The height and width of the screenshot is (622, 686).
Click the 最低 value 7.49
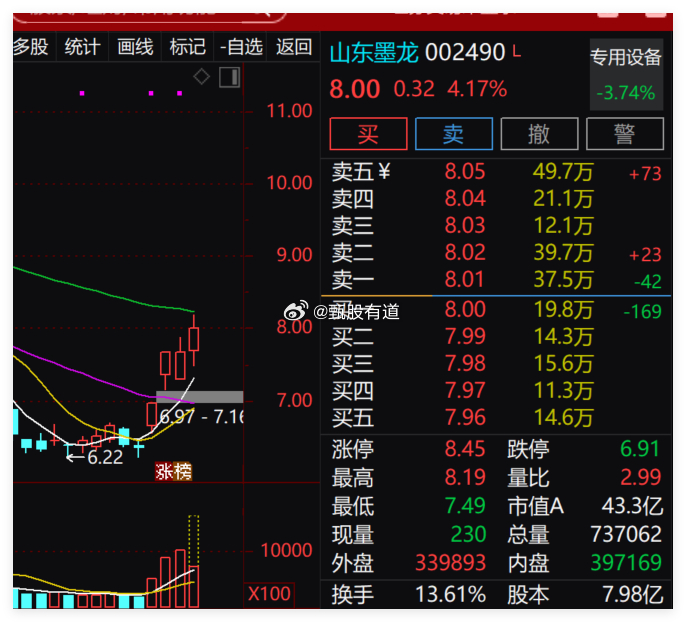point(465,506)
